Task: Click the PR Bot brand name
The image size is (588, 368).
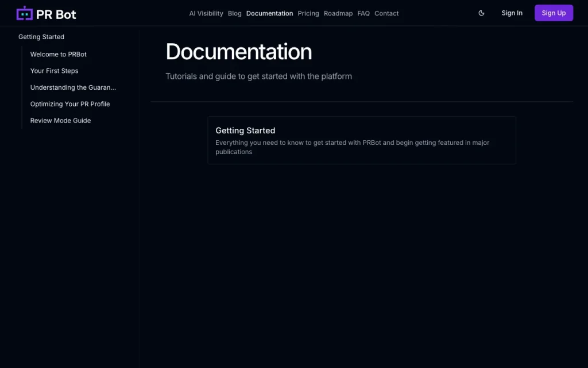Action: click(56, 14)
